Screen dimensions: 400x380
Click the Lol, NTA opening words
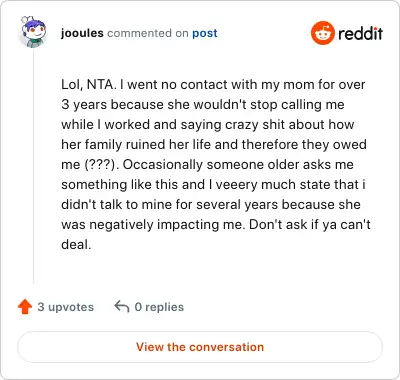click(x=89, y=85)
